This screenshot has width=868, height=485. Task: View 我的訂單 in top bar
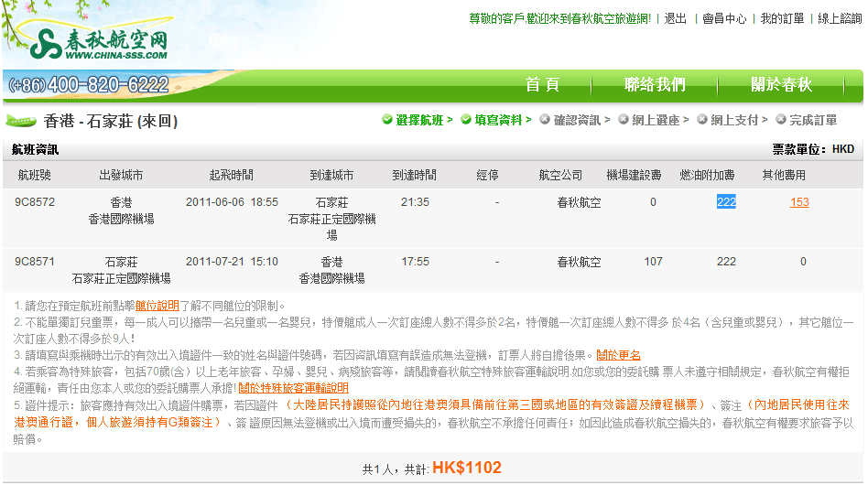click(782, 18)
